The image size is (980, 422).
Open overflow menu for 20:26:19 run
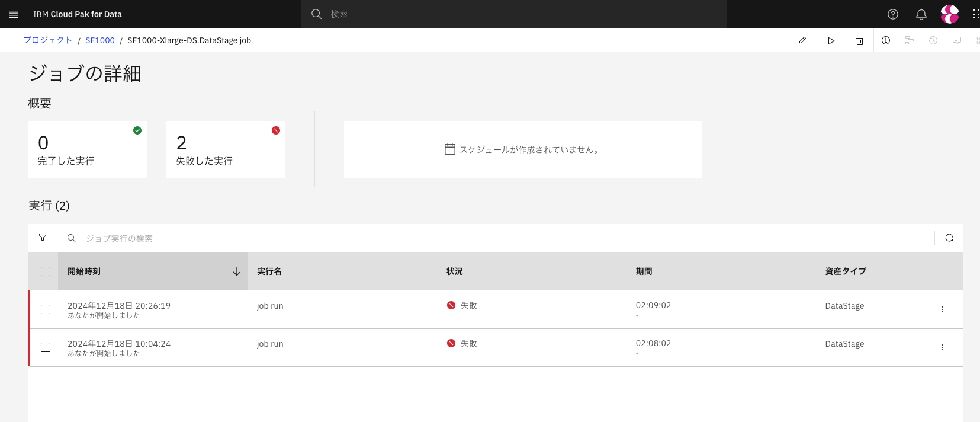tap(942, 309)
